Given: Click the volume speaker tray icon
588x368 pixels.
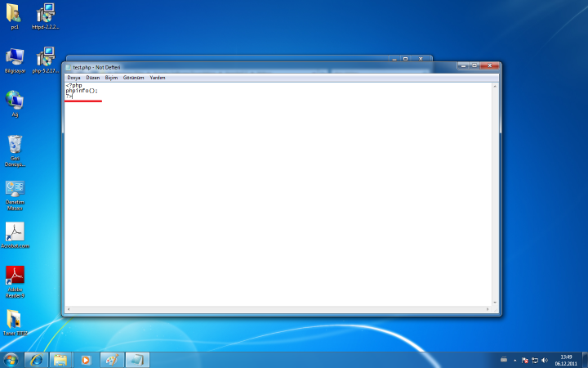Looking at the screenshot, I should (545, 360).
